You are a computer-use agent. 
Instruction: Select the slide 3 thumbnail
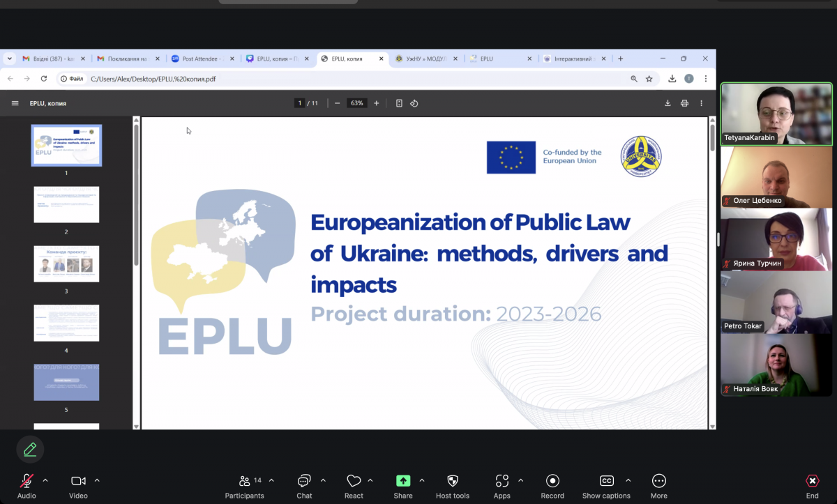[66, 264]
